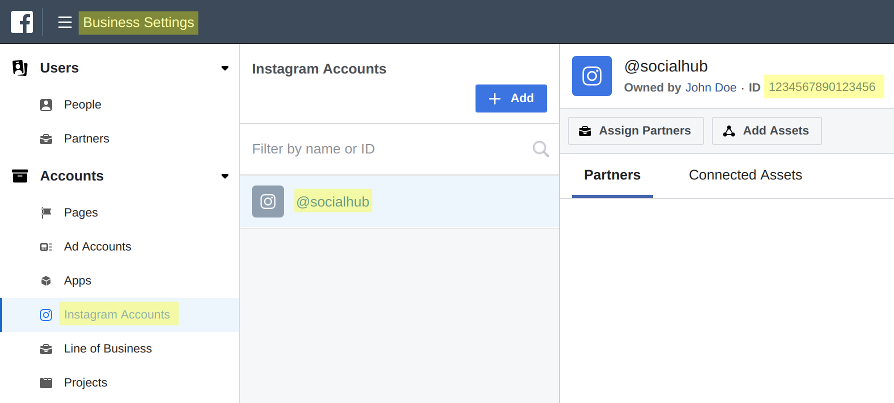Click the @socialhub list Instagram icon
This screenshot has width=894, height=403.
[268, 202]
